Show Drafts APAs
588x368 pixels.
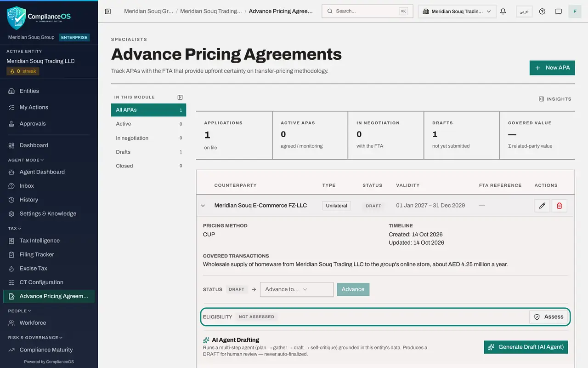click(148, 152)
